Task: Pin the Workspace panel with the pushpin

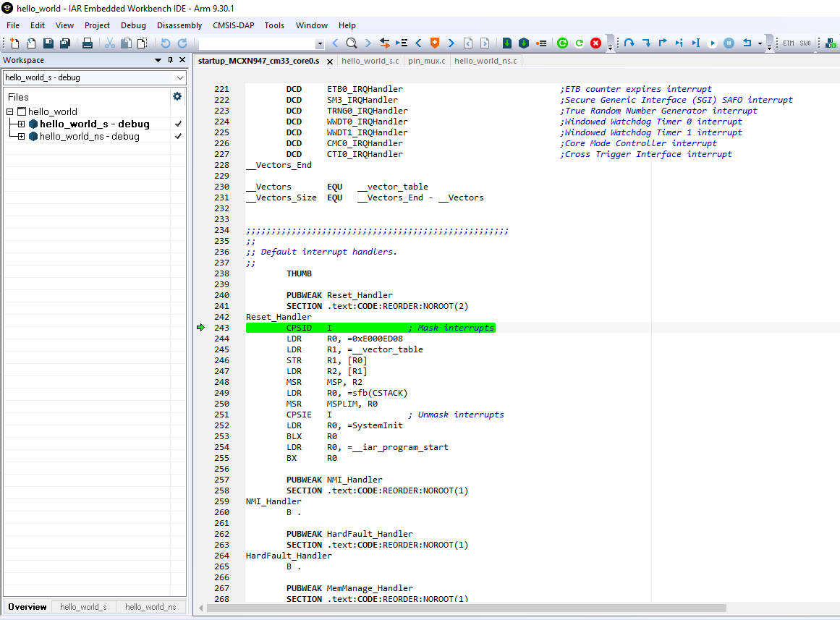Action: (170, 60)
